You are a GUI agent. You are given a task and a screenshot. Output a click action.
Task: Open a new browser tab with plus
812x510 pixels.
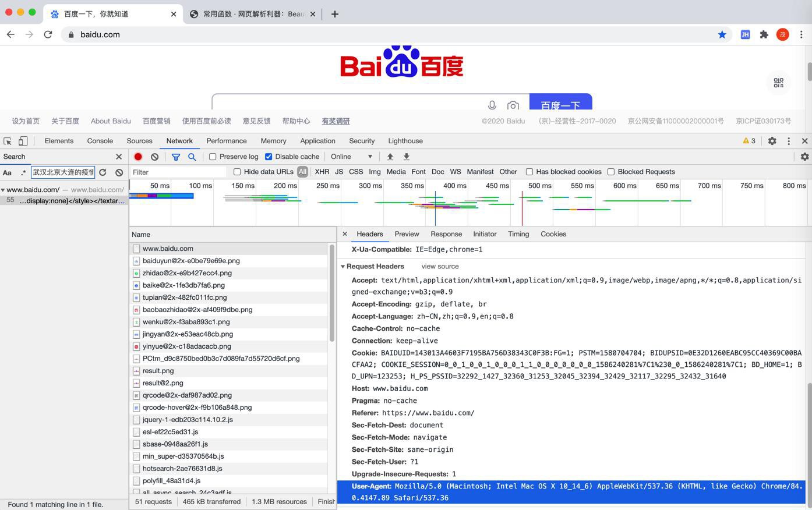(x=334, y=14)
